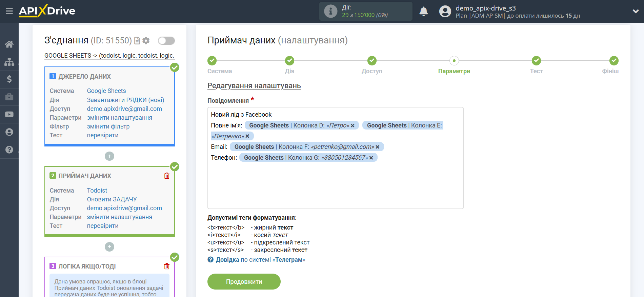Click Todoist змінити налаштування link

119,217
